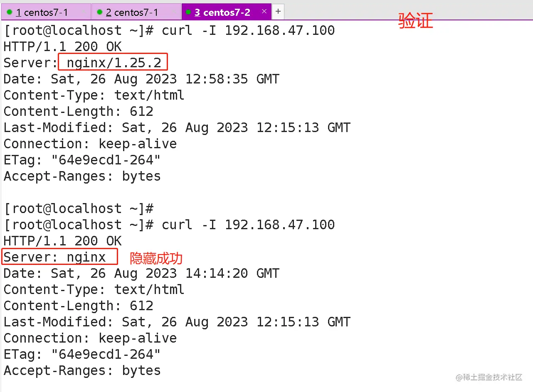Switch to tab 1 centos7-1
Image resolution: width=533 pixels, height=392 pixels.
pos(42,12)
